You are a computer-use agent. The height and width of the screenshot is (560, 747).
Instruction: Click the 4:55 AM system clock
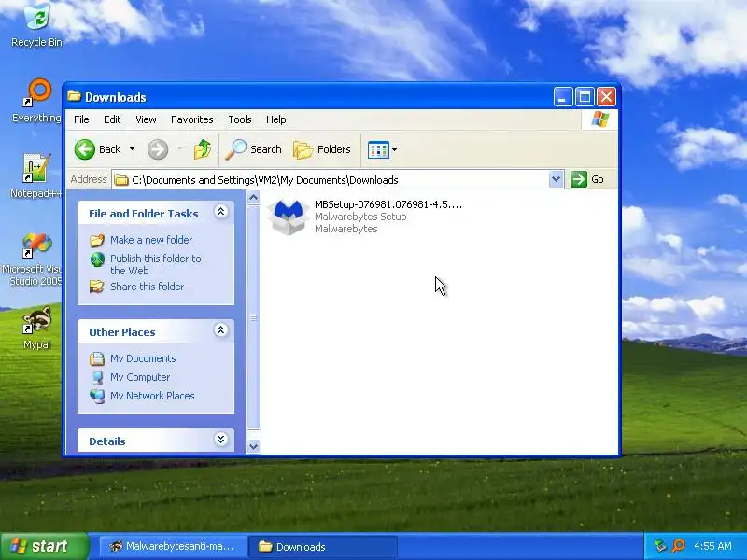tap(712, 546)
